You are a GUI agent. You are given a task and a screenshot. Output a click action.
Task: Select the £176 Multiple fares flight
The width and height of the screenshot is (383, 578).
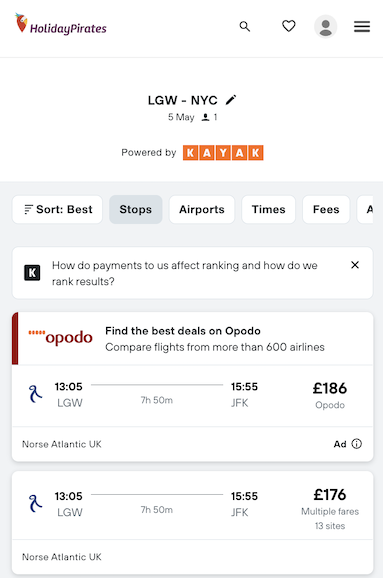[193, 522]
